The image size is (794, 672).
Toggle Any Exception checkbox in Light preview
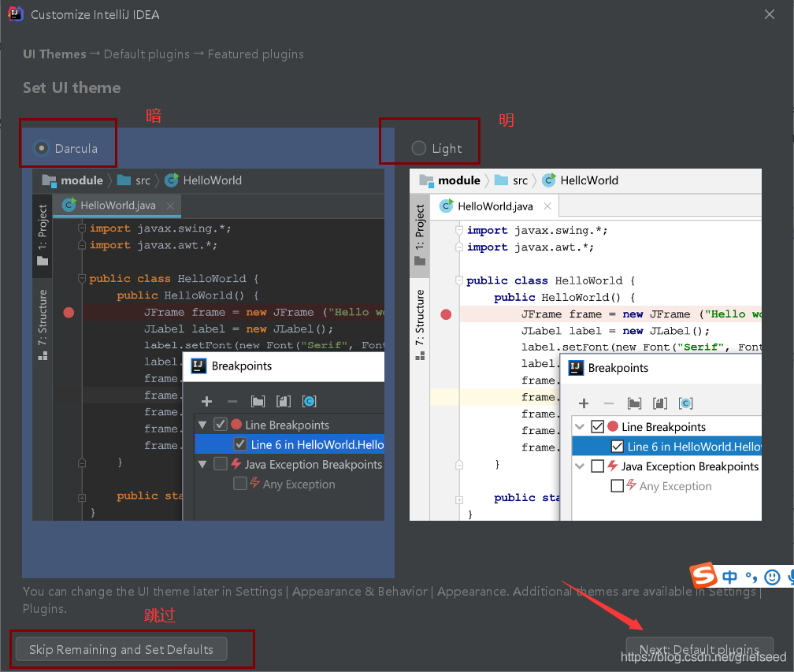pos(618,485)
